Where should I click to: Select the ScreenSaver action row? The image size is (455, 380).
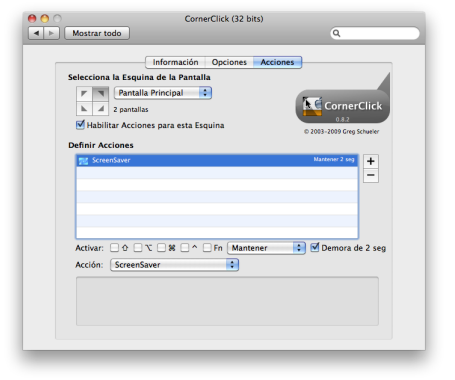click(x=217, y=160)
